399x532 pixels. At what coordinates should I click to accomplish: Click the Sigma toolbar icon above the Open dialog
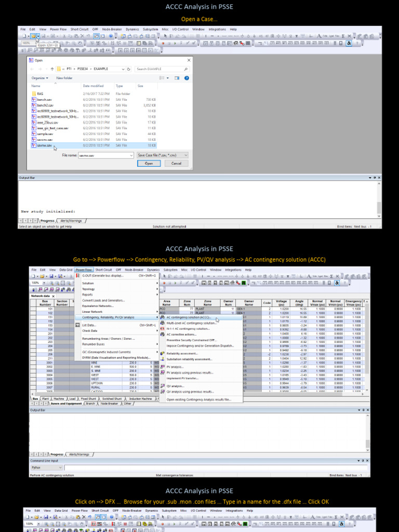(x=343, y=36)
